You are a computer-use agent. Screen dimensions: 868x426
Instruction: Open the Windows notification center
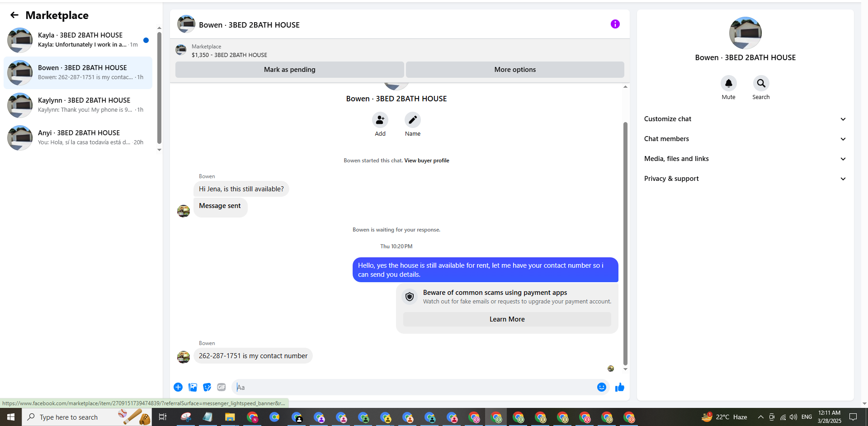tap(853, 417)
